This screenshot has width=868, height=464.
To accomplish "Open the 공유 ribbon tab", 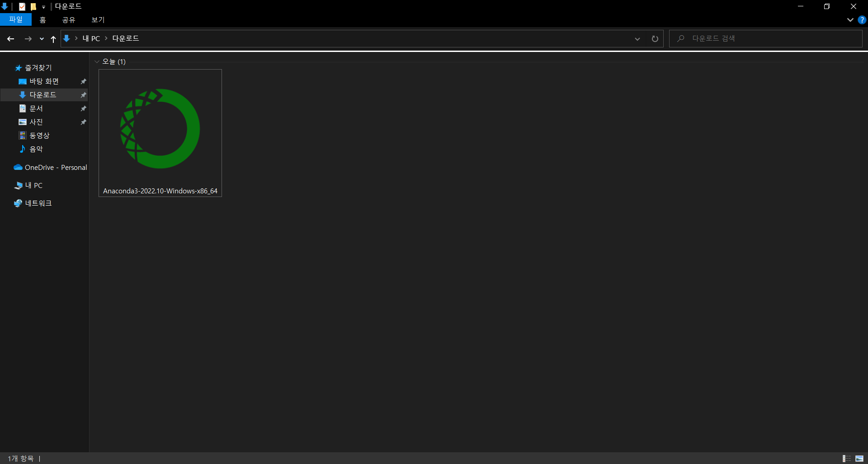I will 68,20.
